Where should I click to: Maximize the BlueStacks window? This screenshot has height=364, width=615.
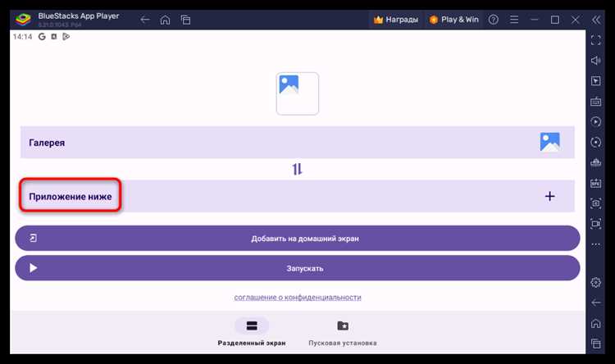click(x=555, y=20)
